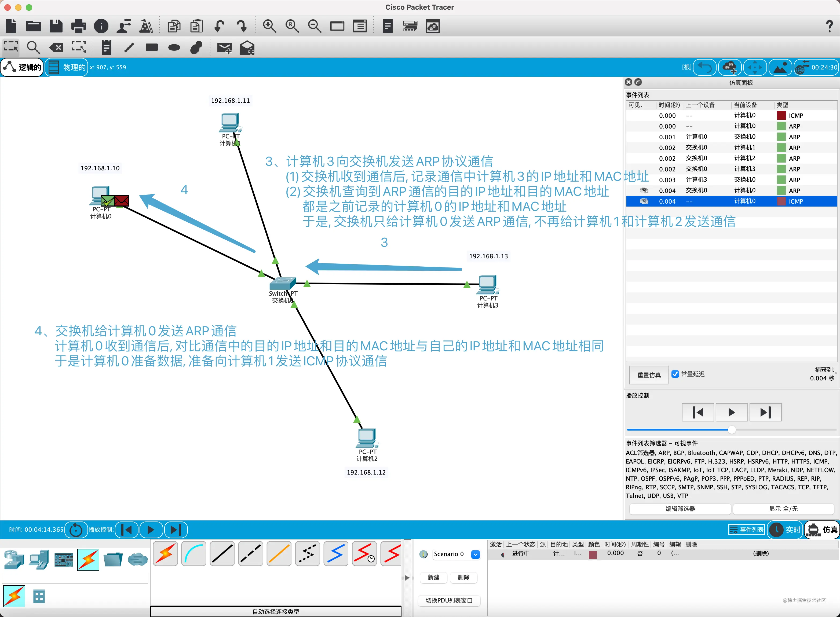The height and width of the screenshot is (617, 840).
Task: Click 编辑筛选器 button
Action: [680, 509]
